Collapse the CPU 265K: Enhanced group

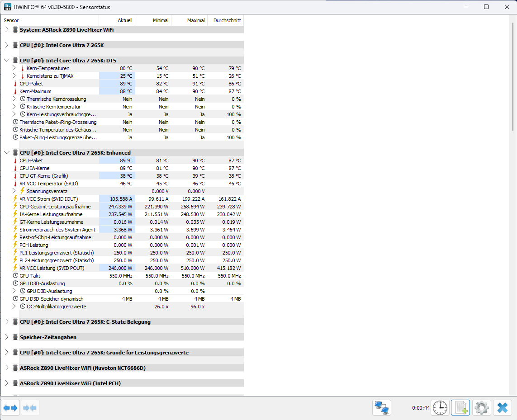7,153
